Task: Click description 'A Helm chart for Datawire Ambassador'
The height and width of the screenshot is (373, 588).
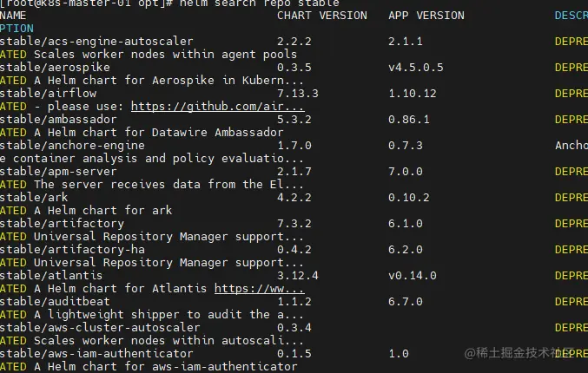Action: [159, 132]
